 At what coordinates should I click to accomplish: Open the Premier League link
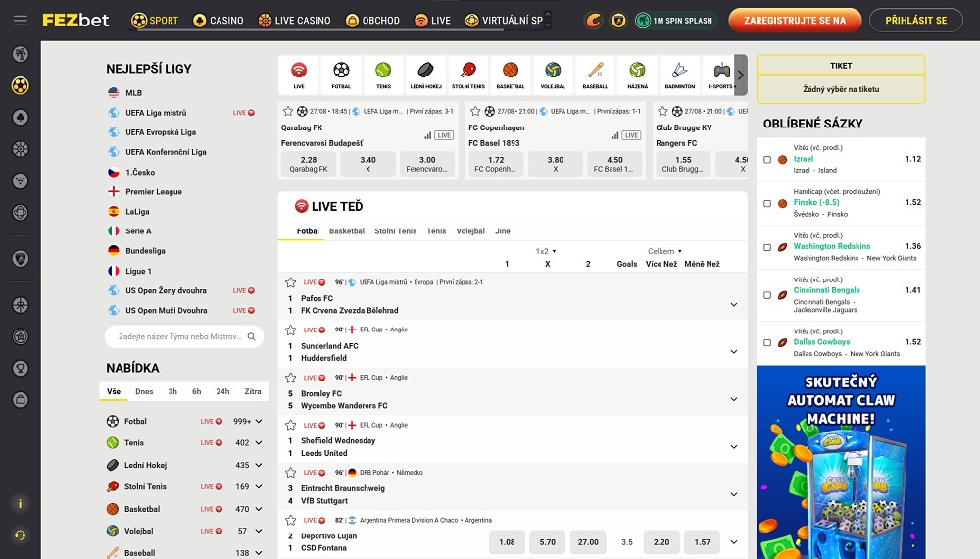[x=154, y=192]
